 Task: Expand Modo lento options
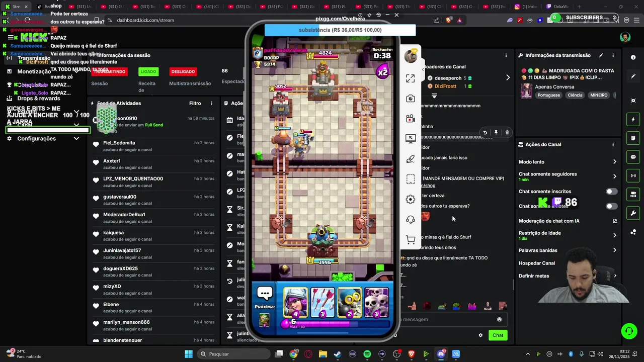click(614, 162)
